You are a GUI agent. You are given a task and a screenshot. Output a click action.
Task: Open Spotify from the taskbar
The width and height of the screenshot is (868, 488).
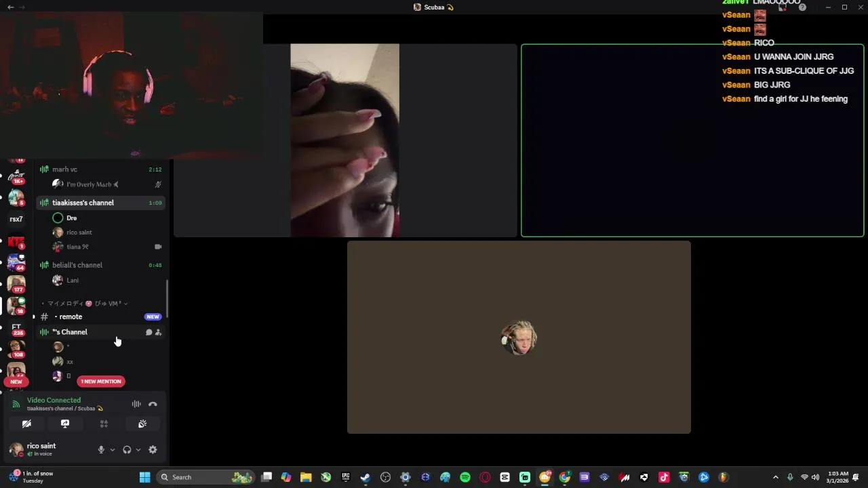[x=465, y=477]
